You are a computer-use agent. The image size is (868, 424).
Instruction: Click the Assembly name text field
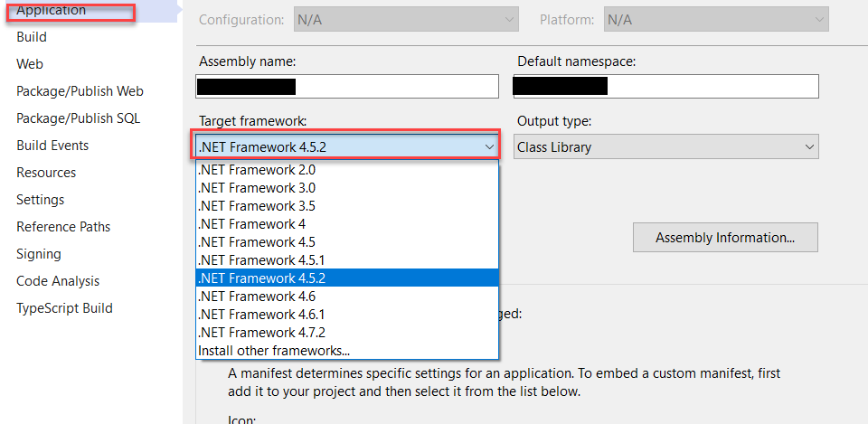point(398,86)
